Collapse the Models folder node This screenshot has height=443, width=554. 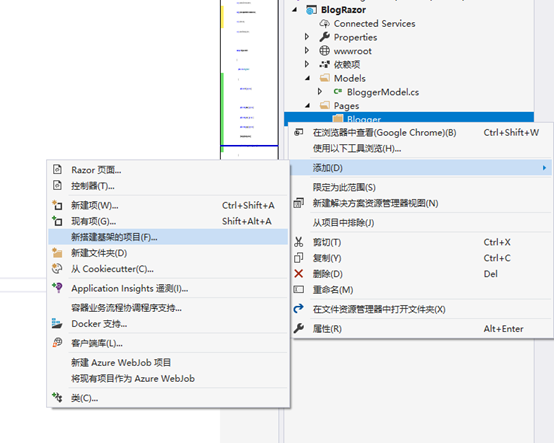307,78
